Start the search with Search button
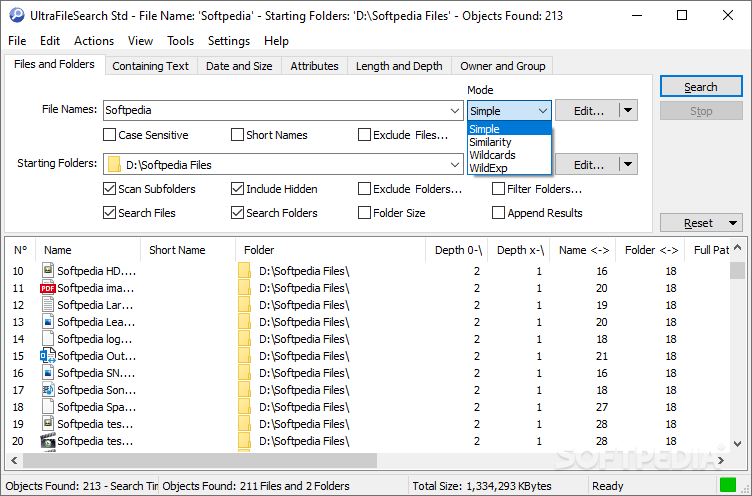 (x=701, y=87)
